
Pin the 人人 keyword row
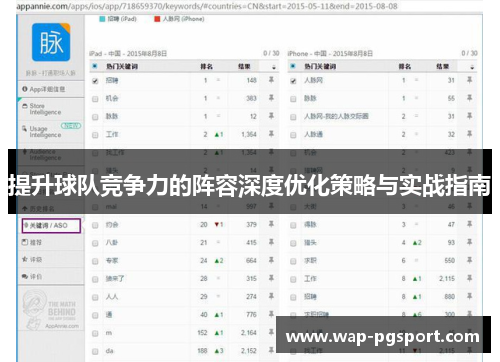coord(271,296)
